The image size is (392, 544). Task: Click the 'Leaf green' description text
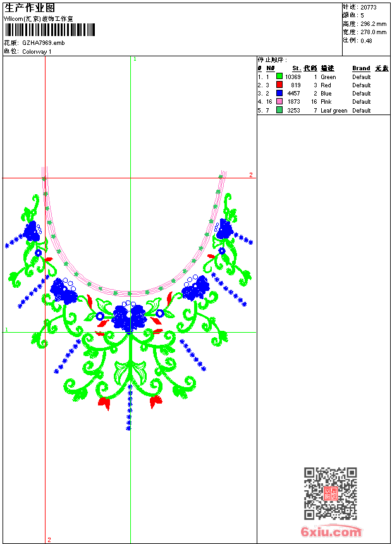pos(334,111)
